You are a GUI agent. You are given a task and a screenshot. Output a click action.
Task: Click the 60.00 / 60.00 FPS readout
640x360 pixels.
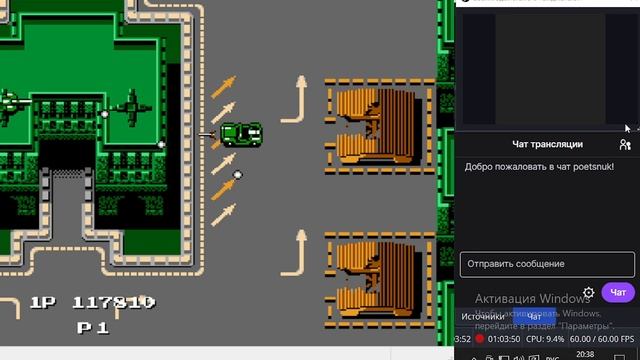[x=602, y=339]
